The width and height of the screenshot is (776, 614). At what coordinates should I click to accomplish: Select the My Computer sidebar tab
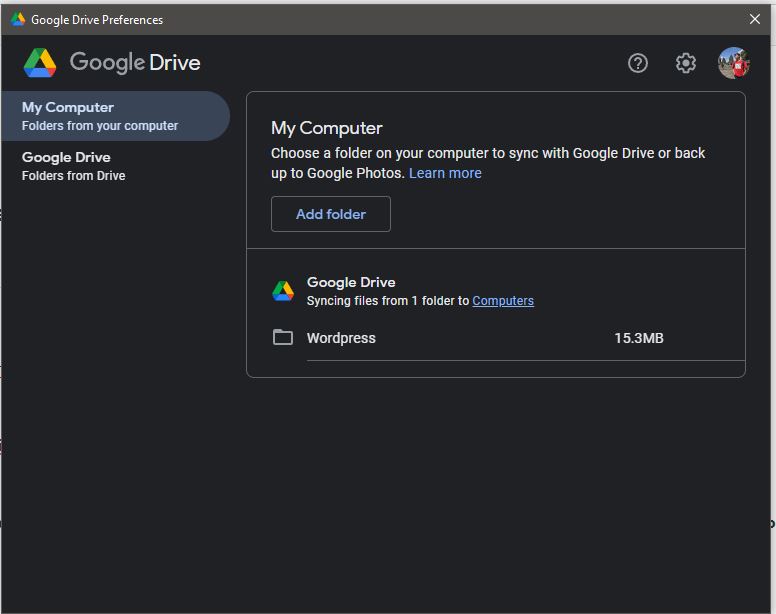tap(115, 116)
